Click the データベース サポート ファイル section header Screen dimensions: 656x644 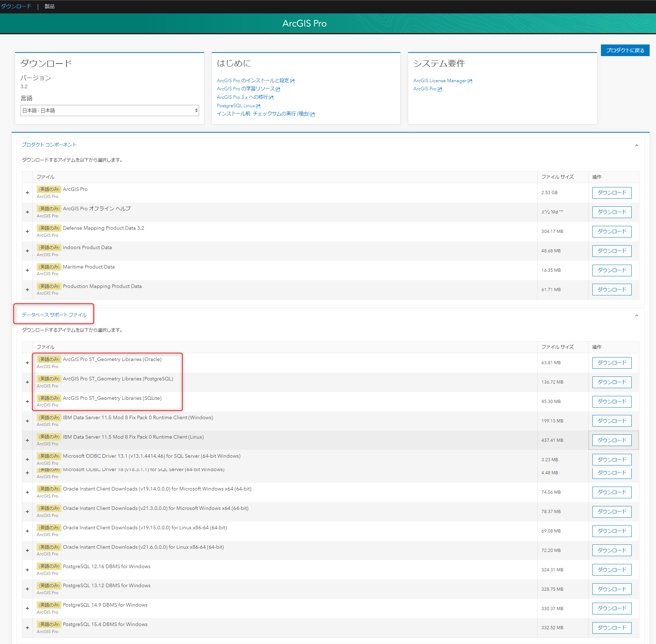[54, 315]
